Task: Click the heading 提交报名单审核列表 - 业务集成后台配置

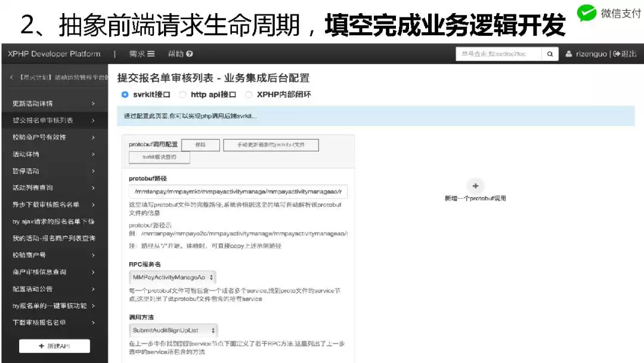Action: point(213,78)
